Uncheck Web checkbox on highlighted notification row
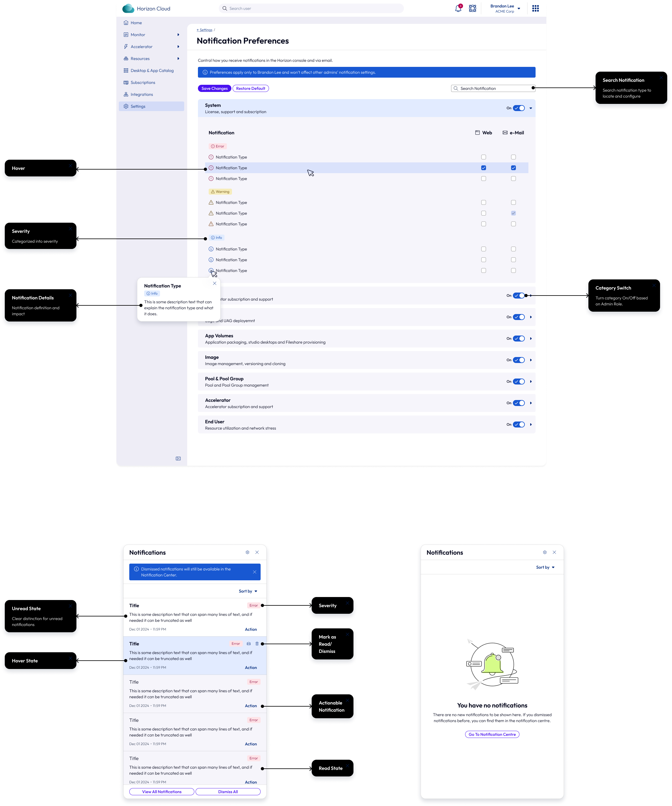 tap(484, 168)
